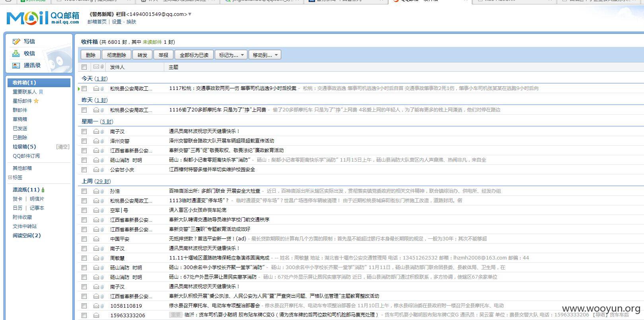This screenshot has width=644, height=320.
Task: Check the box for 15963333206 email
Action: [x=84, y=315]
